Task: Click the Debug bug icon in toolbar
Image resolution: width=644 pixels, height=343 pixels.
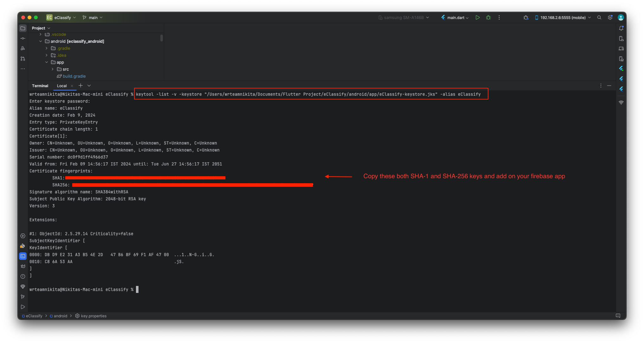Action: click(x=488, y=17)
